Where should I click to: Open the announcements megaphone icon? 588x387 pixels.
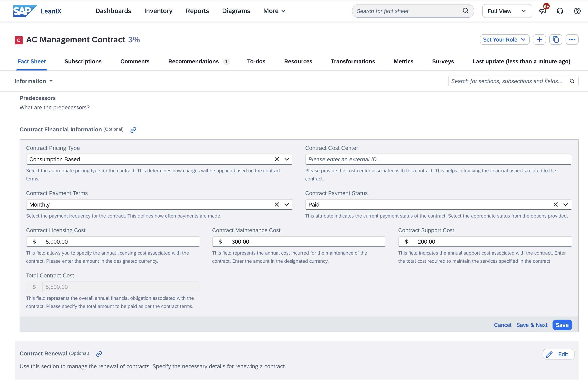542,11
